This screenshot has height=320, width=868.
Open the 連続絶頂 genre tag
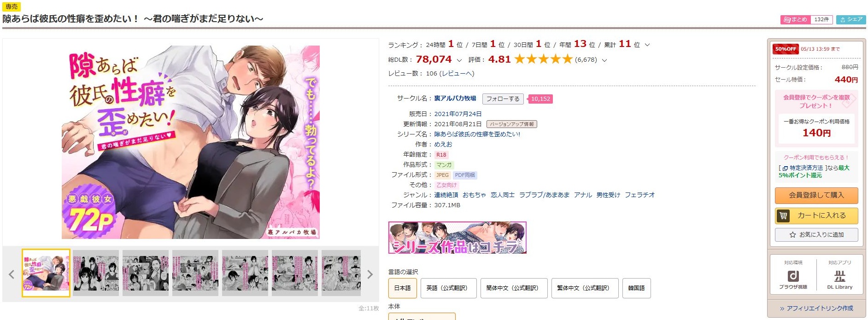(446, 195)
